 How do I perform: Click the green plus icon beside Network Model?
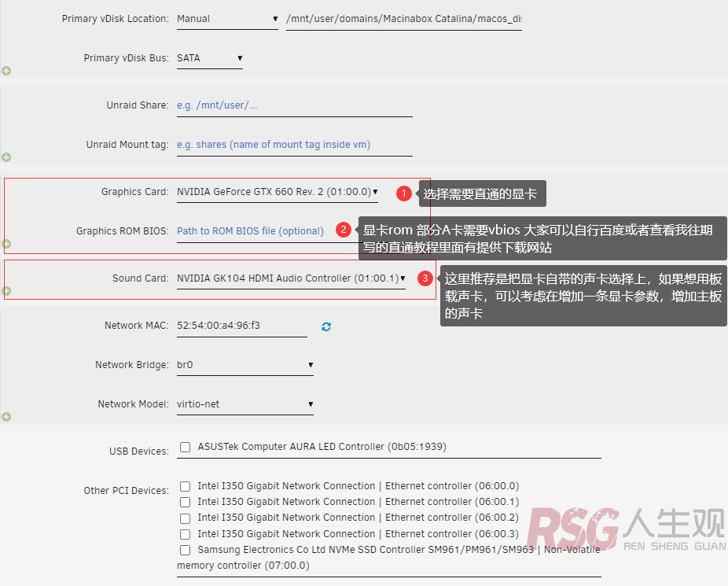click(6, 417)
